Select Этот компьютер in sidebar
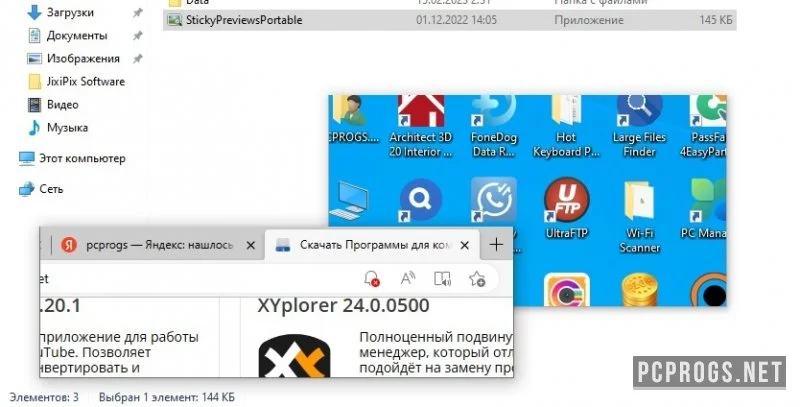The height and width of the screenshot is (407, 800). coord(82,159)
